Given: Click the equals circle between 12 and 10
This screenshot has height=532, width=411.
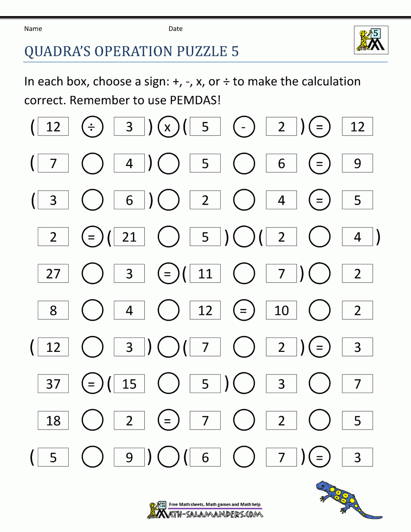Looking at the screenshot, I should pos(244,310).
